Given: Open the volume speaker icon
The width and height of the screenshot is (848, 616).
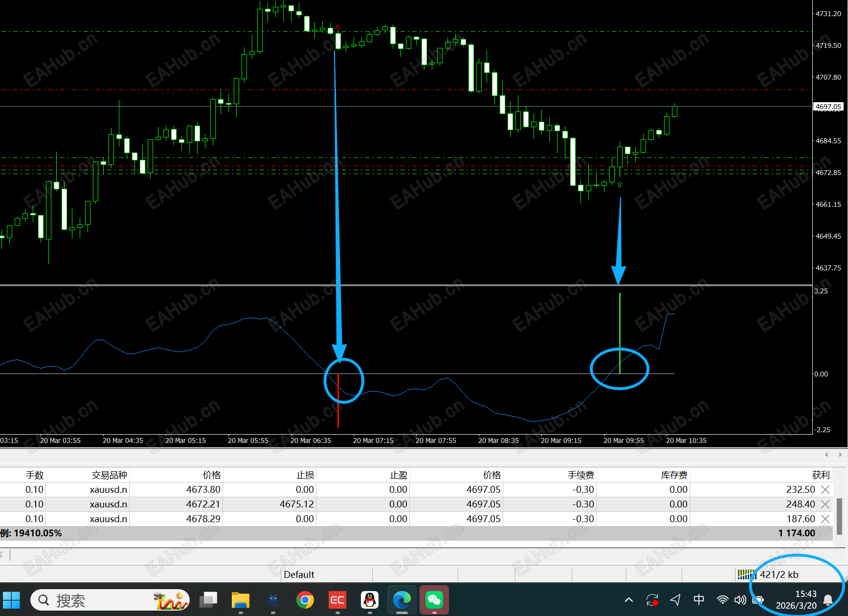Looking at the screenshot, I should point(740,600).
